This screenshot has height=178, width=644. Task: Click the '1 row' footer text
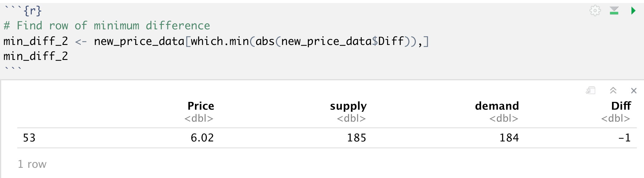tap(32, 164)
